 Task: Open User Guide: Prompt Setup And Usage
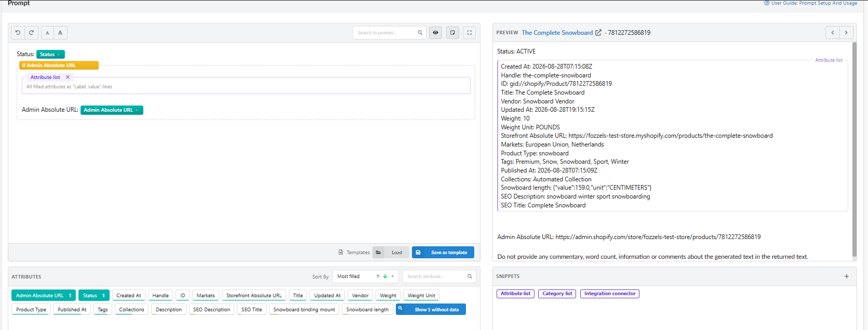(x=810, y=3)
